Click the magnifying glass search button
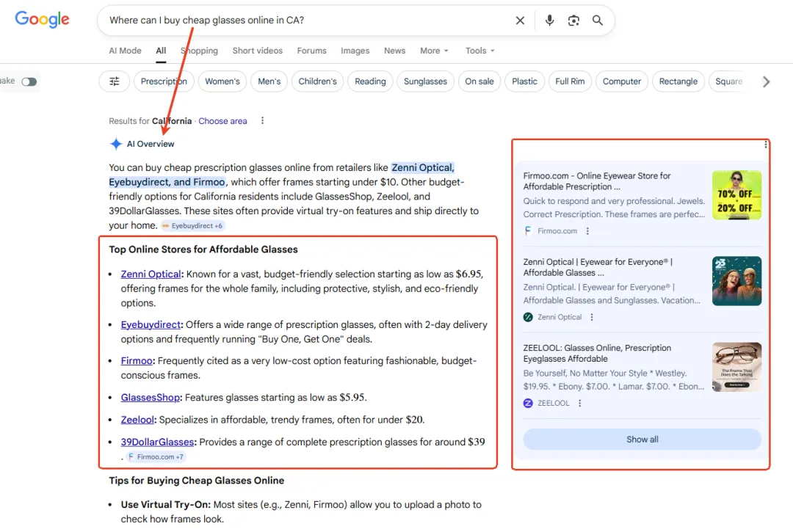This screenshot has height=532, width=793. click(x=597, y=21)
